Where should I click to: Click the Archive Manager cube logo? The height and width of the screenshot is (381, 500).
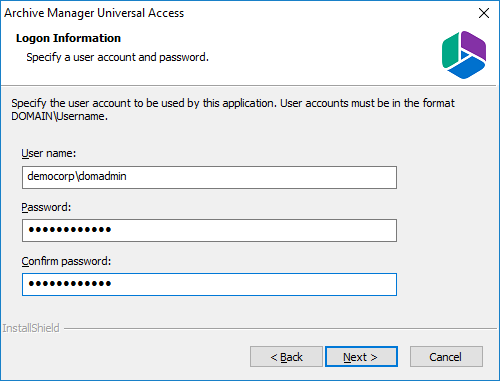(464, 55)
